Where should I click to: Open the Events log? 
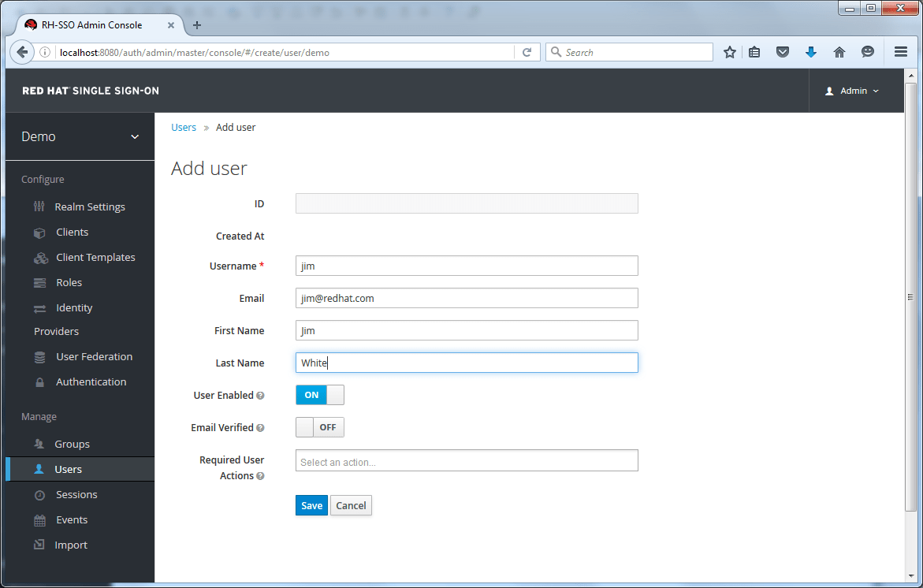tap(72, 519)
